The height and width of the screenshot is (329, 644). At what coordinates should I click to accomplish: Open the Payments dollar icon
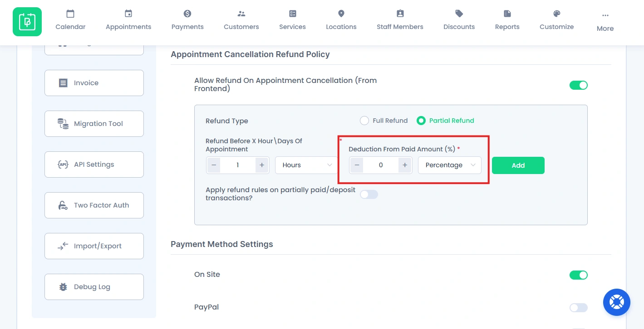click(187, 14)
